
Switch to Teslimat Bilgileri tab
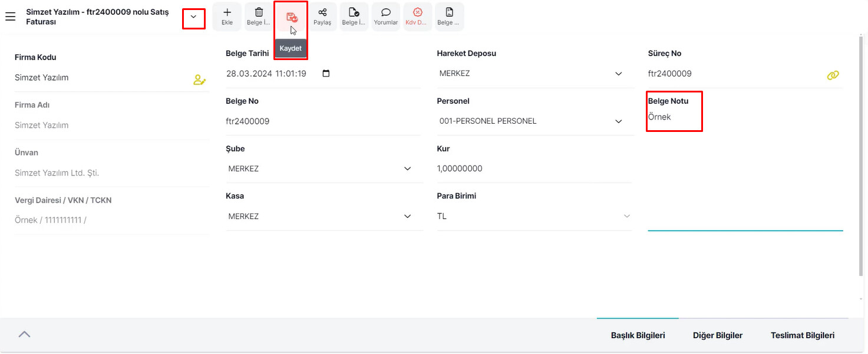tap(803, 335)
